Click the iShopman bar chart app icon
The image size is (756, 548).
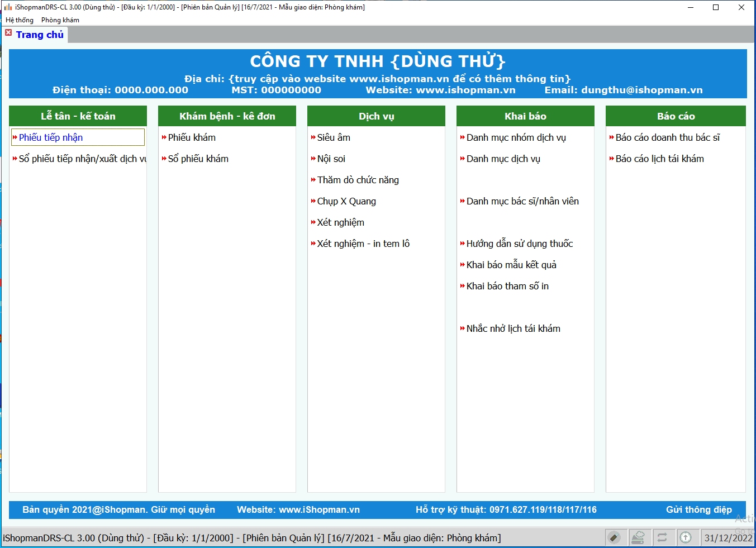(8, 7)
